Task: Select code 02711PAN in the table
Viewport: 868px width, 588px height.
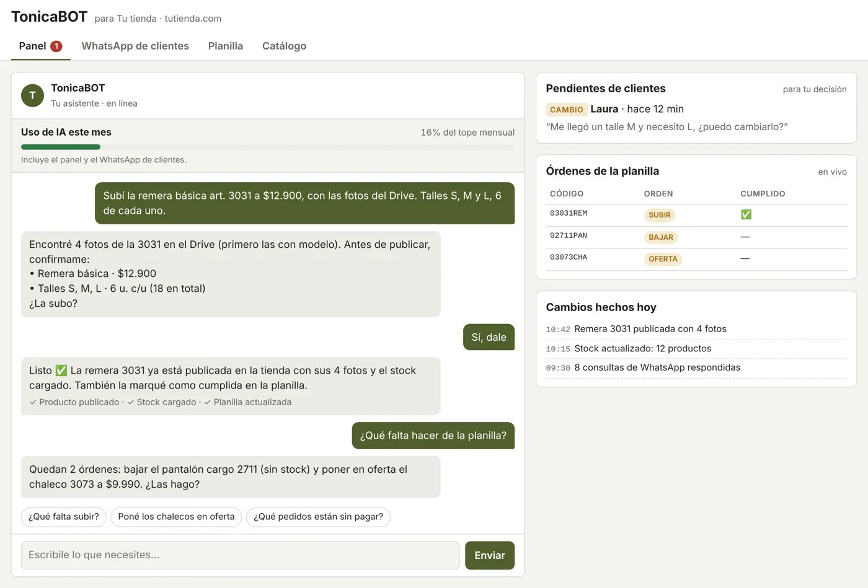Action: click(x=569, y=235)
